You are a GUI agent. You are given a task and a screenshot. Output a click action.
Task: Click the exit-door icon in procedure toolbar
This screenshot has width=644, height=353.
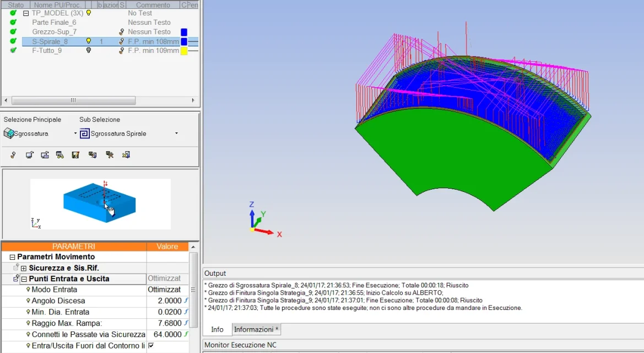tap(126, 154)
